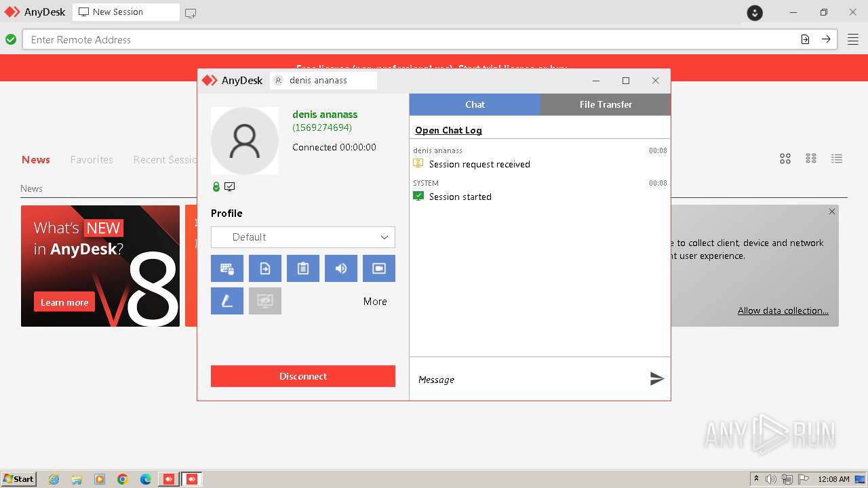Launch Google Chrome from taskbar
The image size is (868, 488).
[123, 479]
